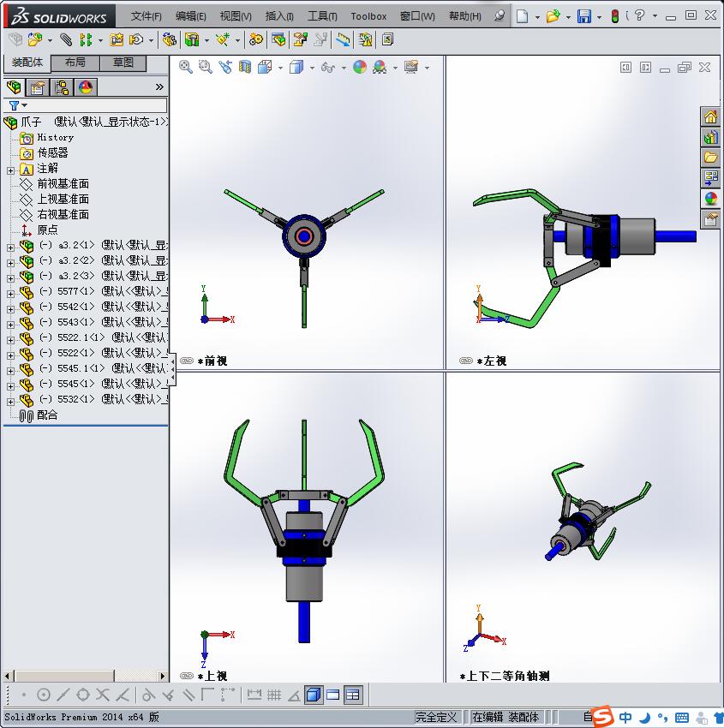Click the Move Component icon

pyautogui.click(x=136, y=40)
